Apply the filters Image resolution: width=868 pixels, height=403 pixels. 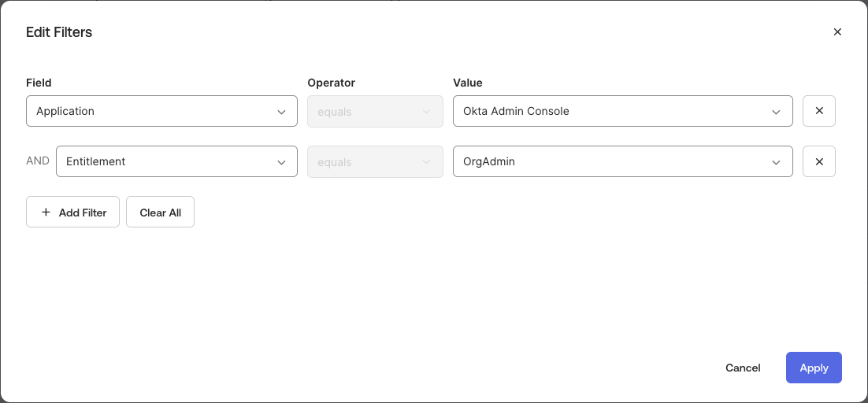[814, 368]
